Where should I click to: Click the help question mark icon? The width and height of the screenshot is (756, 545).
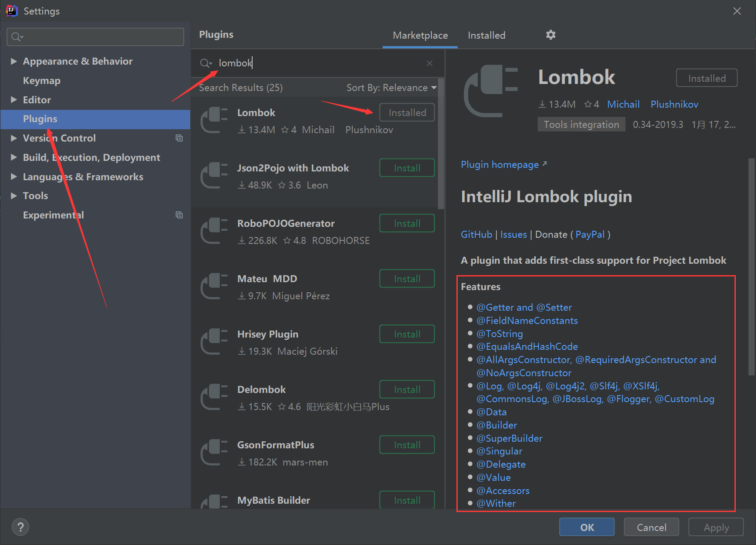coord(20,527)
